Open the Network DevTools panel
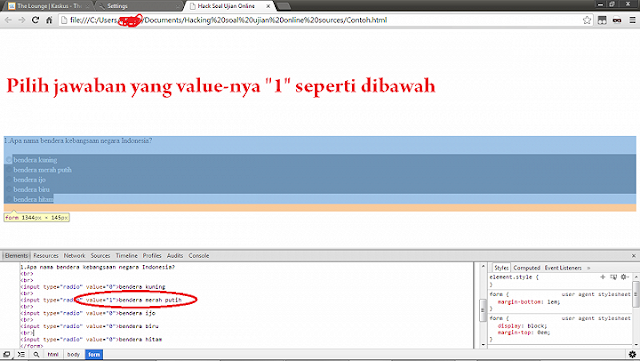This screenshot has height=361, width=640. 74,256
